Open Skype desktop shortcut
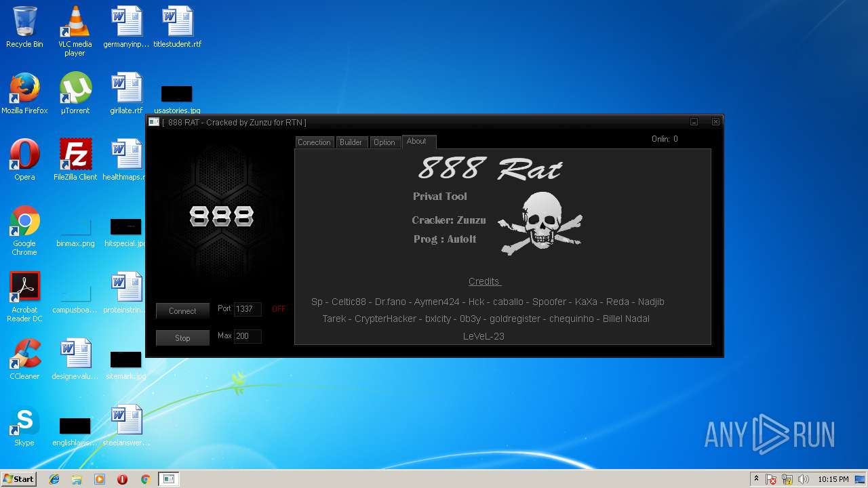The height and width of the screenshot is (488, 868). click(x=24, y=426)
